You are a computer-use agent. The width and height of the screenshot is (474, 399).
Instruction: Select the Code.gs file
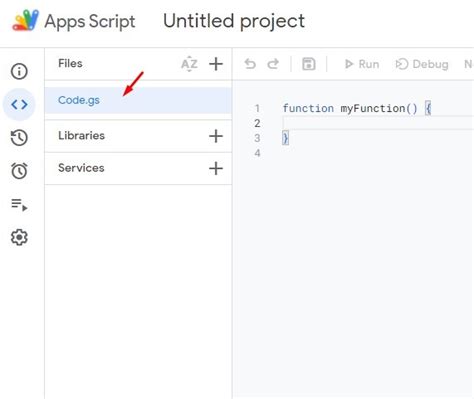click(x=138, y=100)
